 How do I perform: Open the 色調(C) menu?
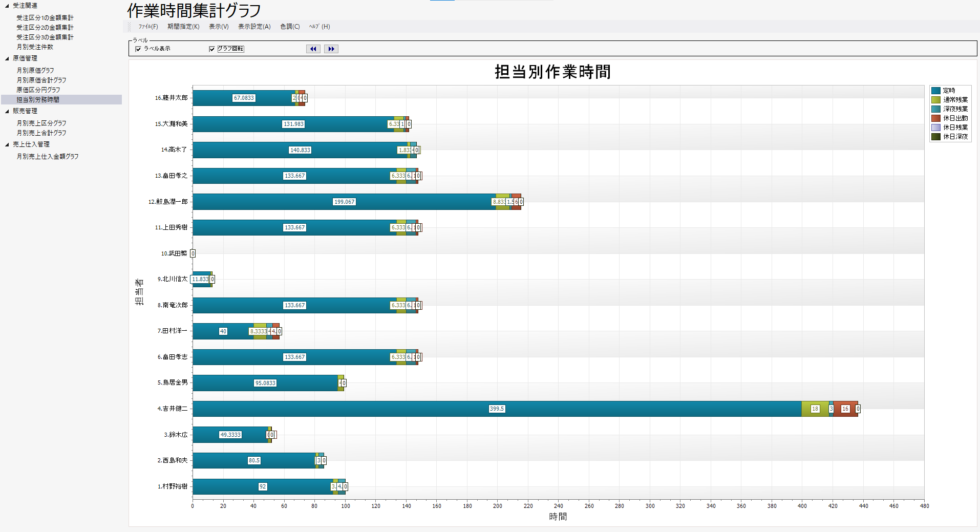click(290, 27)
